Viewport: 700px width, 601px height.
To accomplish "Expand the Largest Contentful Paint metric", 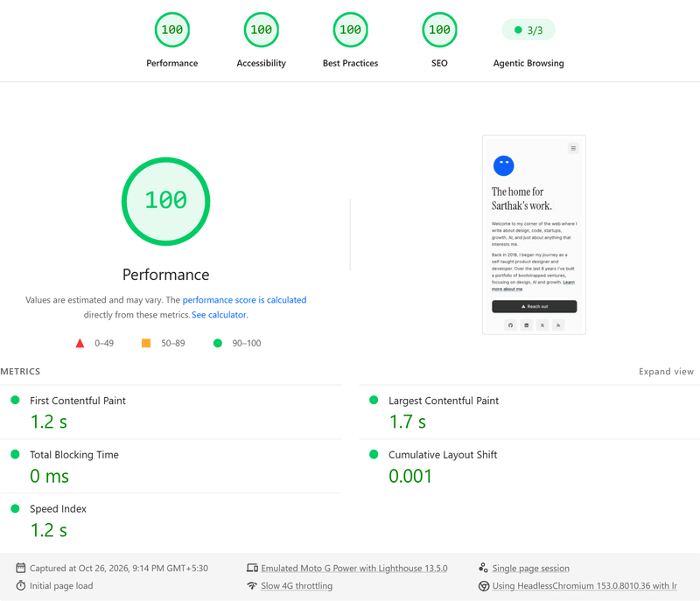I will (x=529, y=412).
